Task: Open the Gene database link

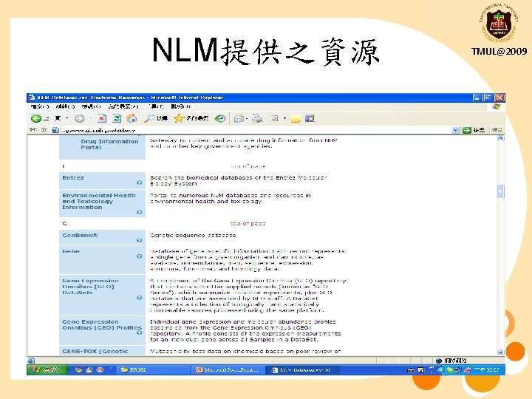Action: click(x=71, y=251)
